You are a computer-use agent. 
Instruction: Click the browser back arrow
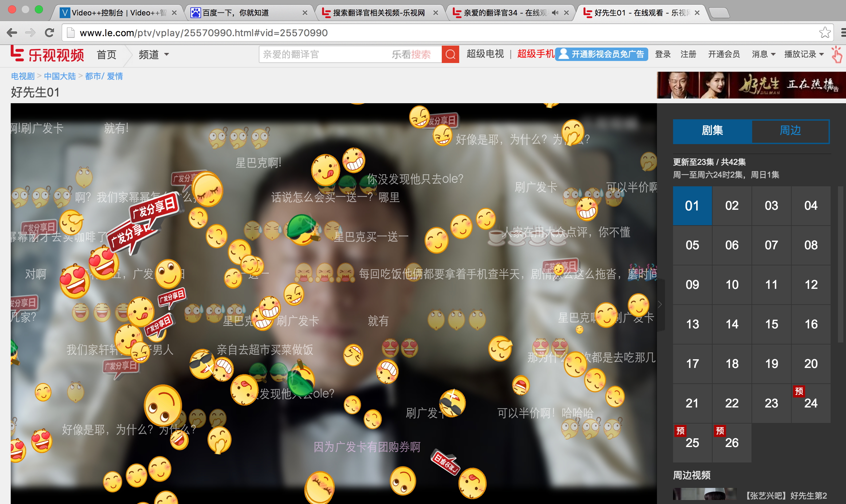pyautogui.click(x=12, y=33)
